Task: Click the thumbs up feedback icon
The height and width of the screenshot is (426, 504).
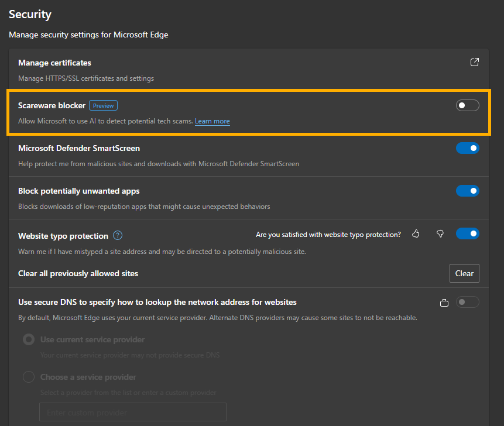Action: [x=416, y=234]
